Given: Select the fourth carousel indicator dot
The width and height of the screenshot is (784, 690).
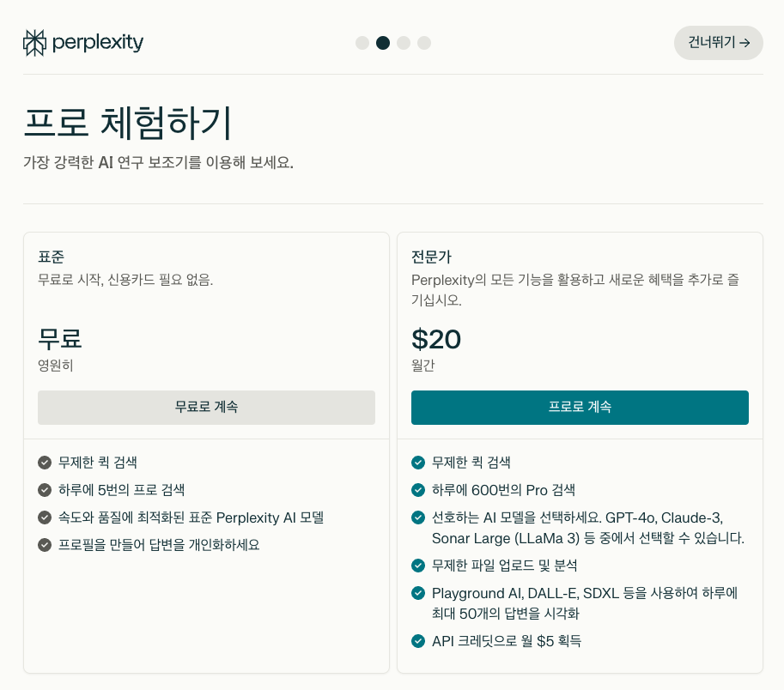Looking at the screenshot, I should [423, 42].
